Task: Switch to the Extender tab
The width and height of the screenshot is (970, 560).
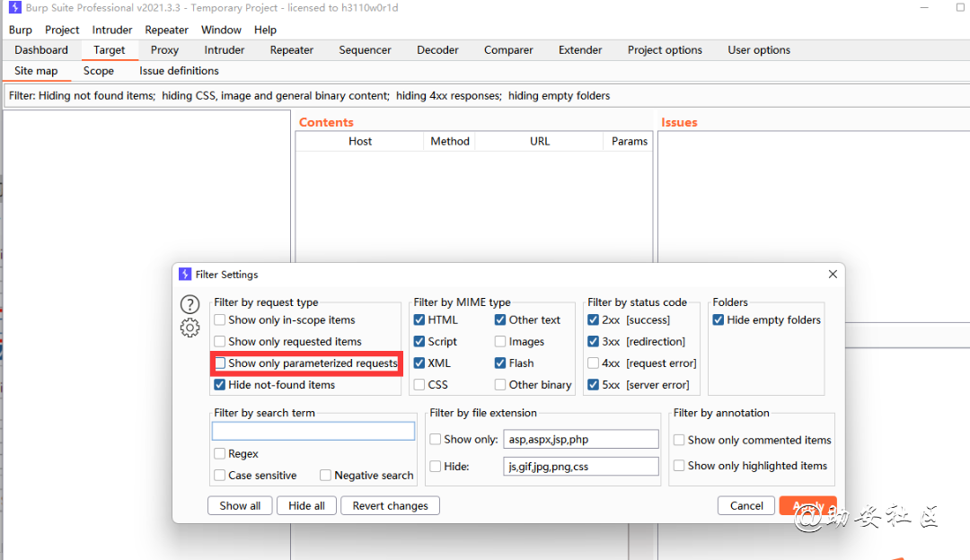Action: click(x=580, y=50)
